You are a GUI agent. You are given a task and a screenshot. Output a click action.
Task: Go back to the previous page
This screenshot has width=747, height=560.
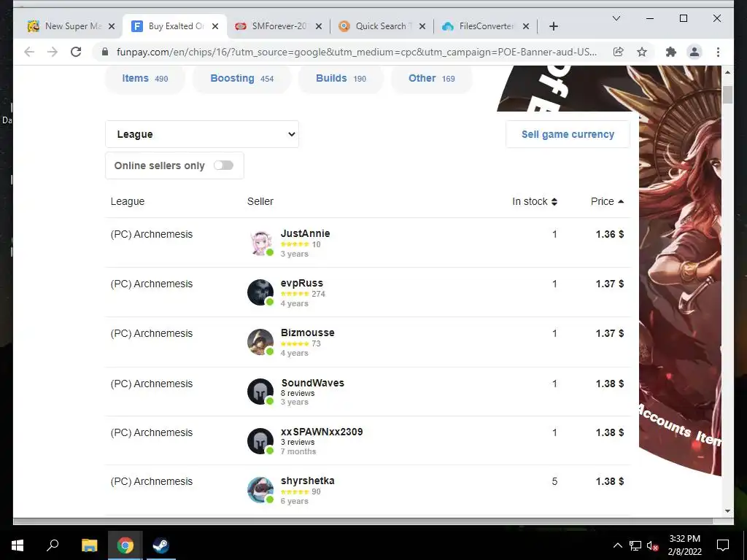point(29,52)
